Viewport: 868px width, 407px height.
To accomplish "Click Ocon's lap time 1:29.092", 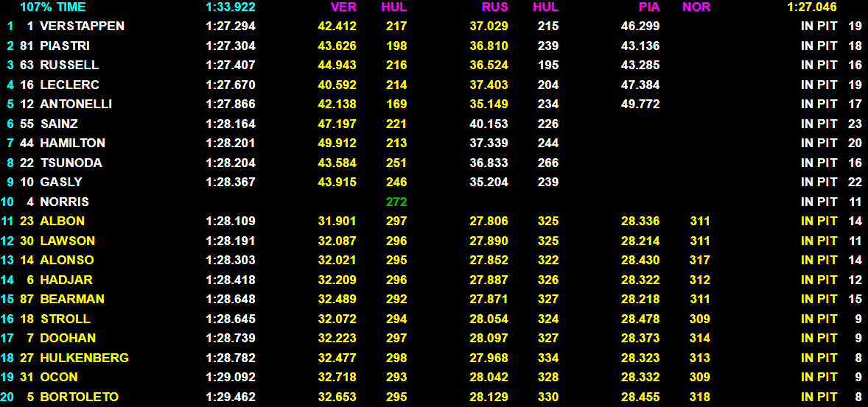I will (231, 377).
